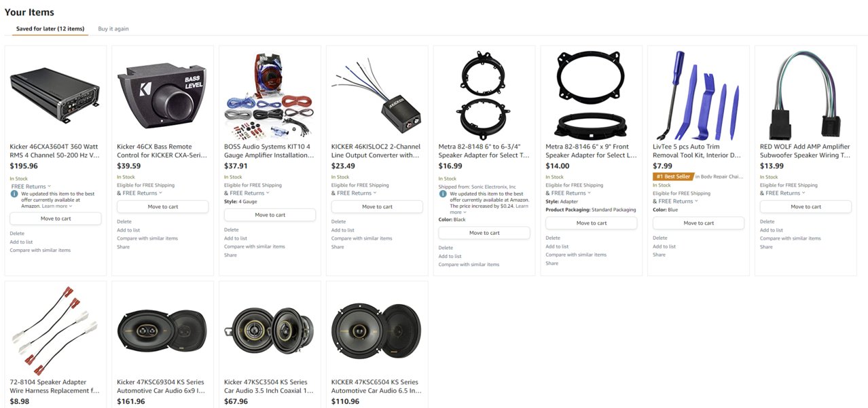868x408 pixels.
Task: Expand FREE Returns dropdown under Kicker amplifier
Action: (31, 186)
